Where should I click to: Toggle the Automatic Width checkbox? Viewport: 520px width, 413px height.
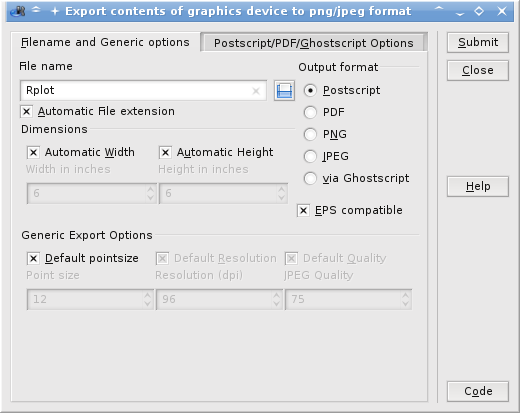[33, 152]
